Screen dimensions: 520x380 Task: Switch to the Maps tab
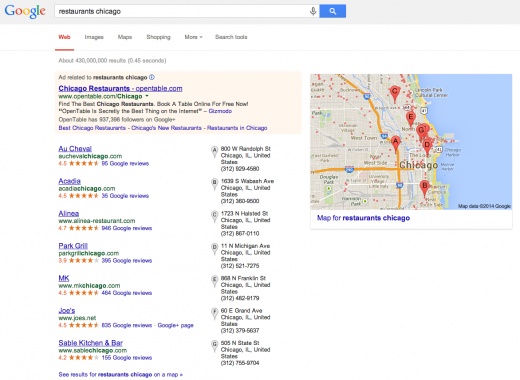point(125,37)
